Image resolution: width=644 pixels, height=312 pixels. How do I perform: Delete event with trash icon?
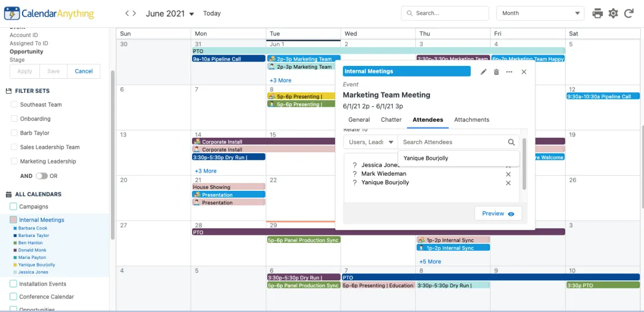[x=496, y=71]
